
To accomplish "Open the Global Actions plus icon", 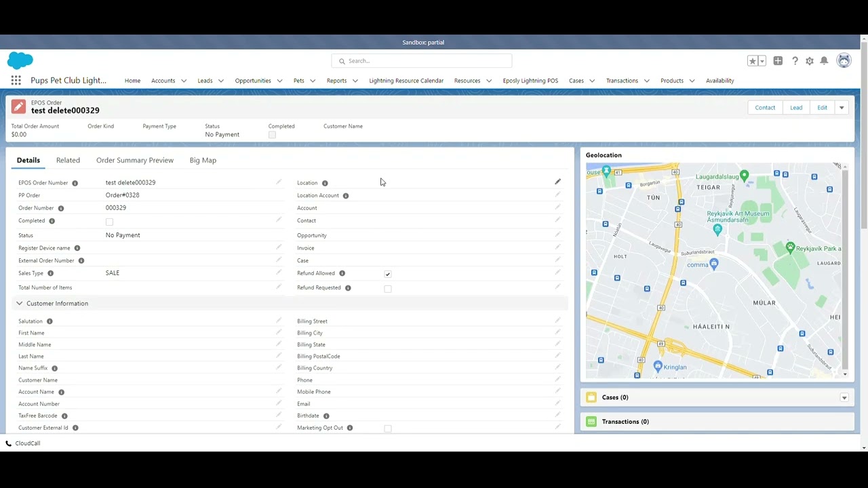I will point(778,61).
